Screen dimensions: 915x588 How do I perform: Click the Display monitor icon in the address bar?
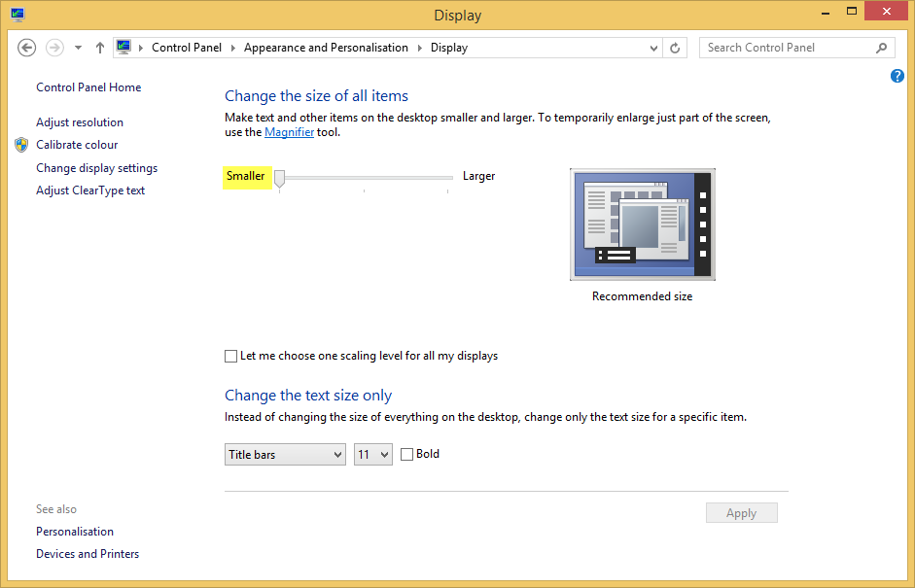pos(123,46)
